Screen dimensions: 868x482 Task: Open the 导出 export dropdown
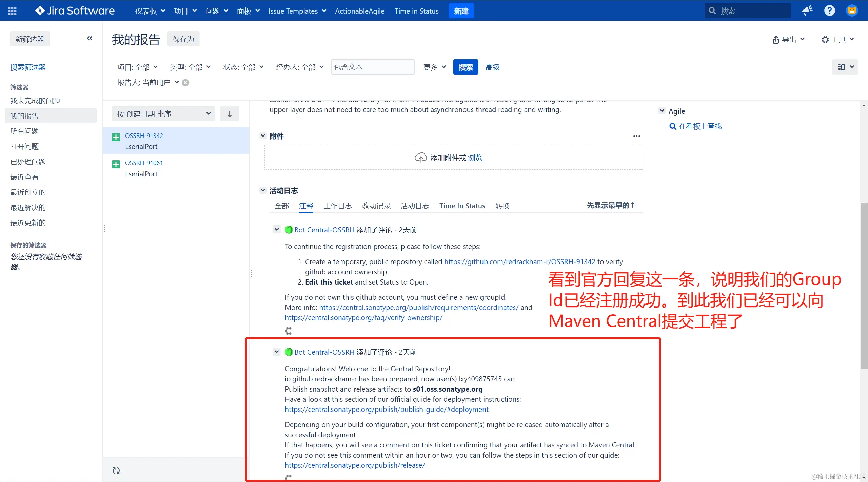click(788, 40)
